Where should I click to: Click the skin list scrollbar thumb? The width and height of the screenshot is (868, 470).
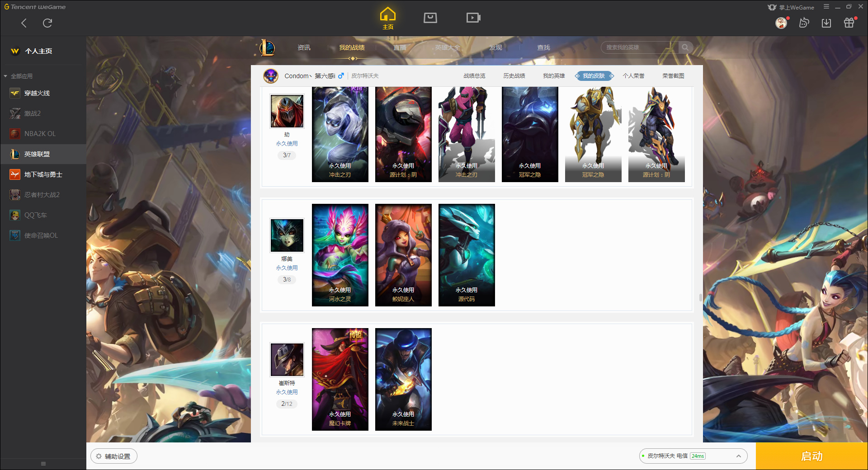pyautogui.click(x=700, y=297)
